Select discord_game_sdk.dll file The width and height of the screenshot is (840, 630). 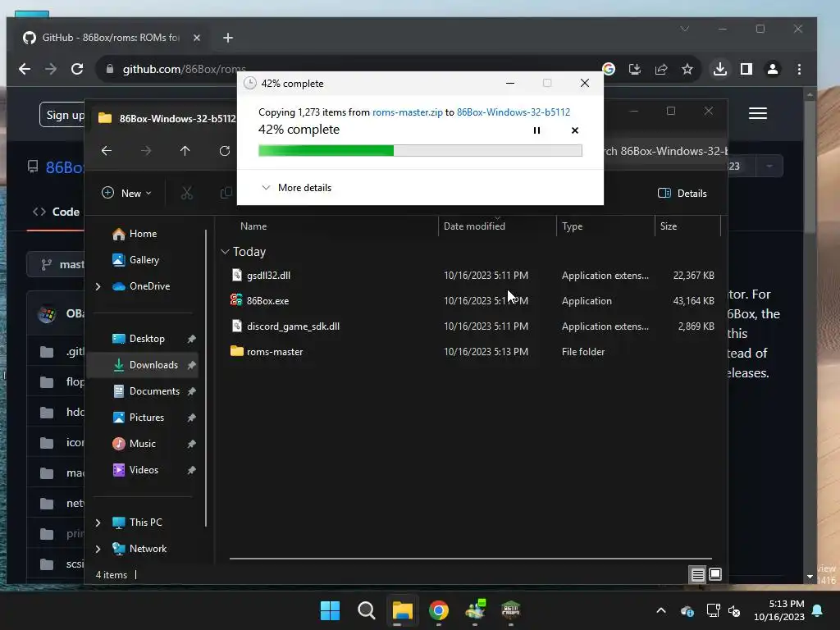click(x=293, y=326)
